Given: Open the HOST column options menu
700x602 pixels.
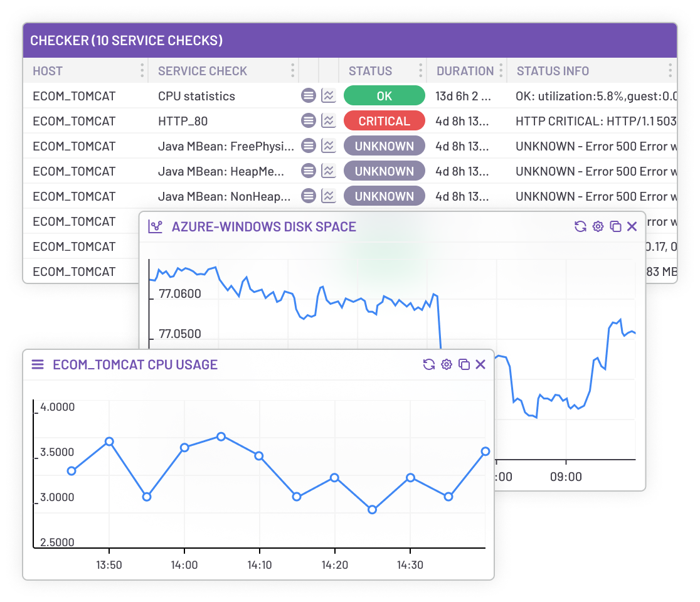Looking at the screenshot, I should click(x=143, y=70).
